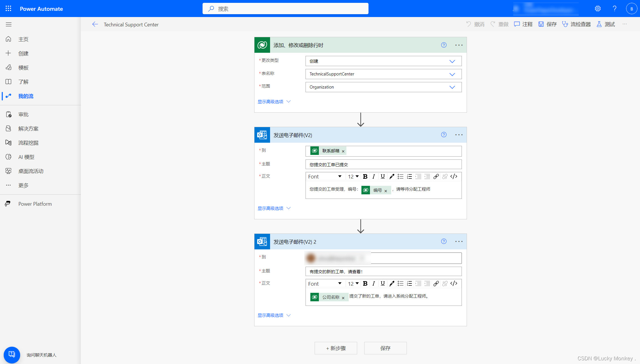Insert numbered list in the first email body
The width and height of the screenshot is (640, 364).
(409, 176)
